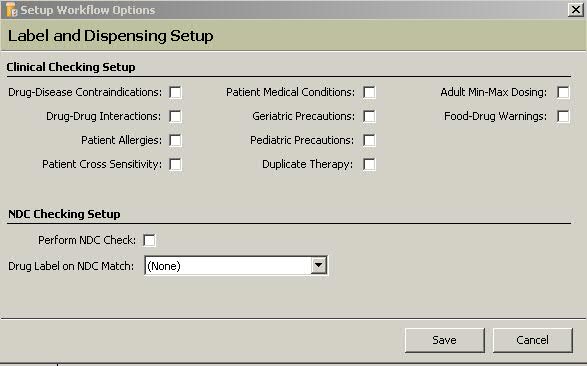
Task: Click the Clinical Checking Setup heading
Action: pyautogui.click(x=71, y=67)
